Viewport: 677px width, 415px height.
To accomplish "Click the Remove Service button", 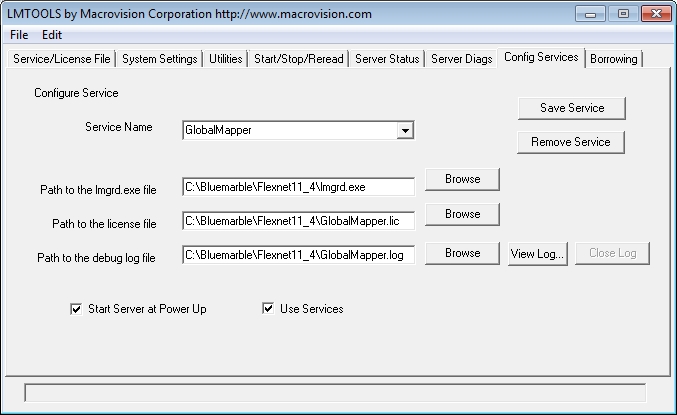I will [571, 142].
